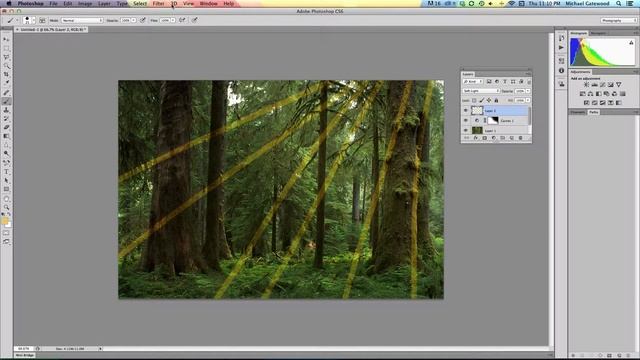Select the Move tool

coord(6,39)
